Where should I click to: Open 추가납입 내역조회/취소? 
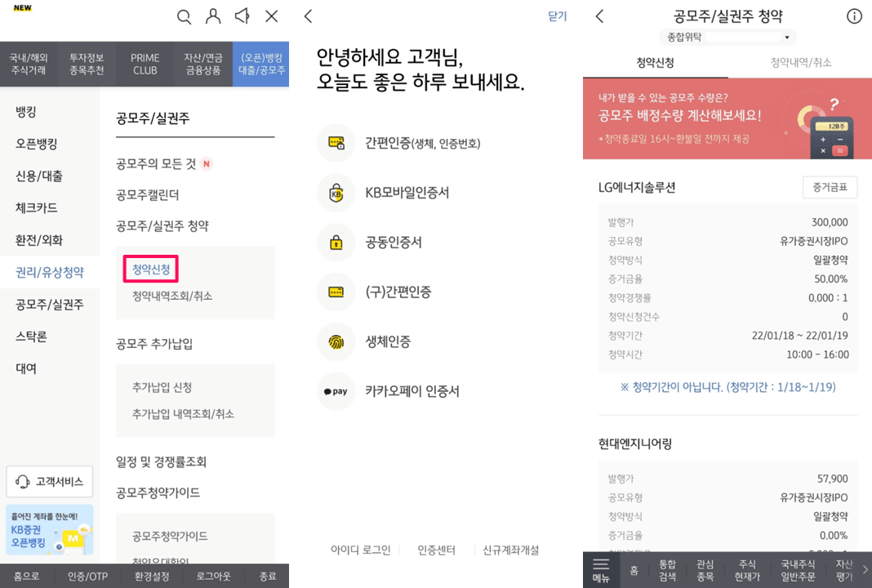click(183, 414)
